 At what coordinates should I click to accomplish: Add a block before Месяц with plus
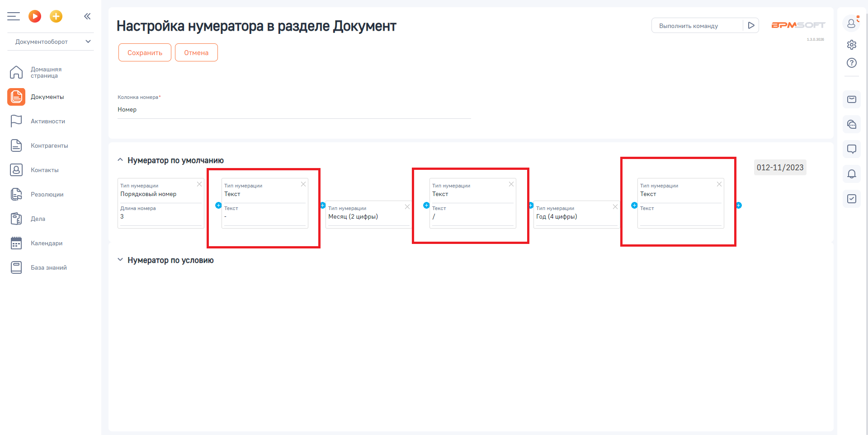click(x=323, y=205)
